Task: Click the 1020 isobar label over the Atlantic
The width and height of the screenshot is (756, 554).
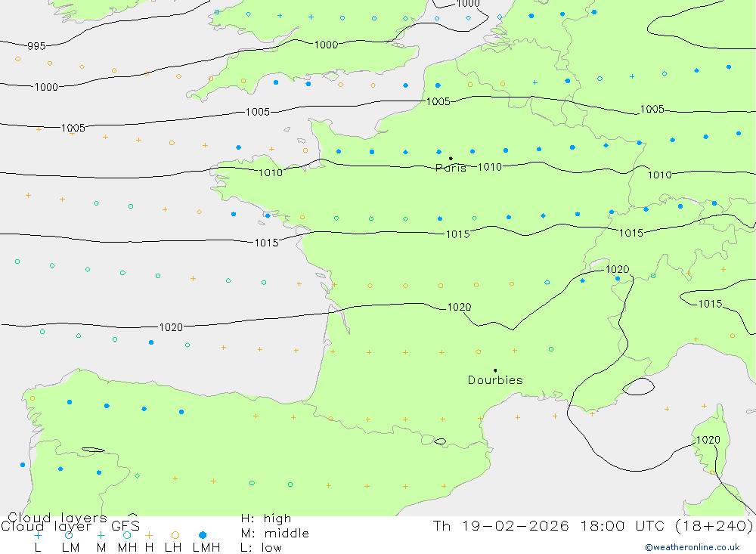Action: [x=171, y=327]
